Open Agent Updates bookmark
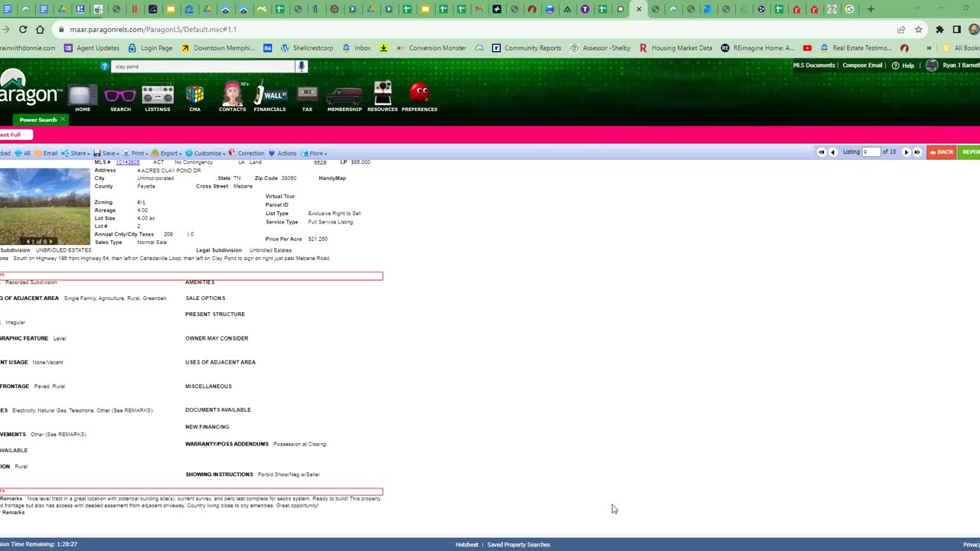 click(x=92, y=47)
